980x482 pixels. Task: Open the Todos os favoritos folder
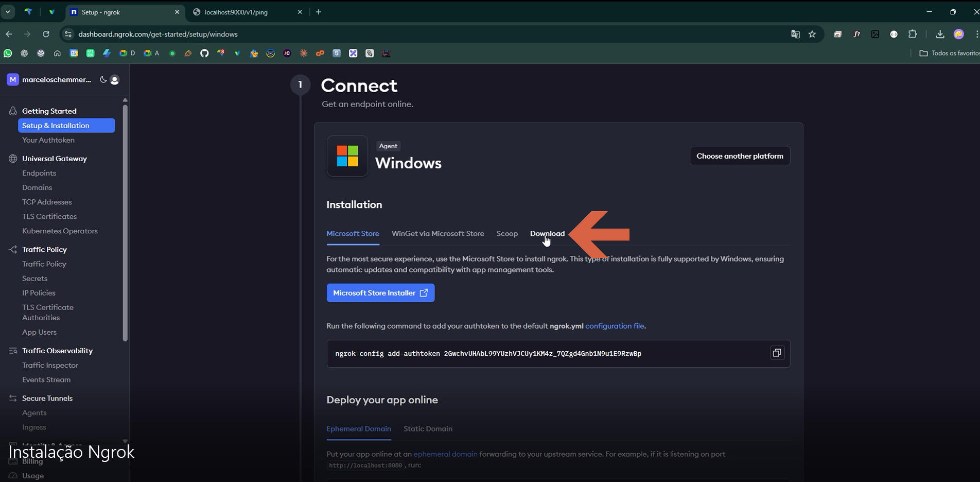coord(949,53)
